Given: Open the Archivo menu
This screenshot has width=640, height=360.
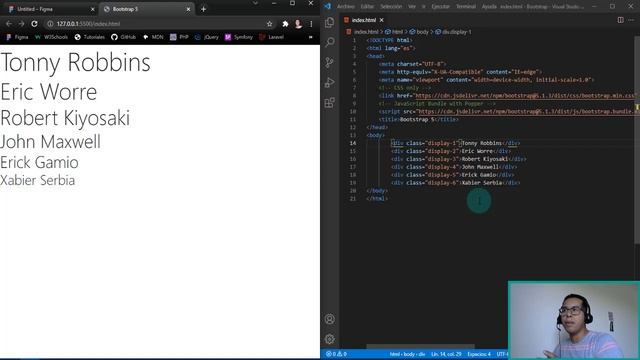Looking at the screenshot, I should (346, 7).
